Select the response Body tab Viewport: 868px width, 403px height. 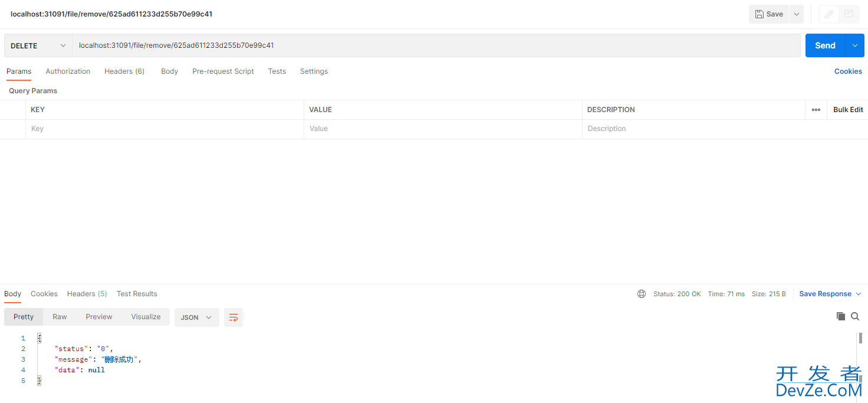[x=12, y=294]
